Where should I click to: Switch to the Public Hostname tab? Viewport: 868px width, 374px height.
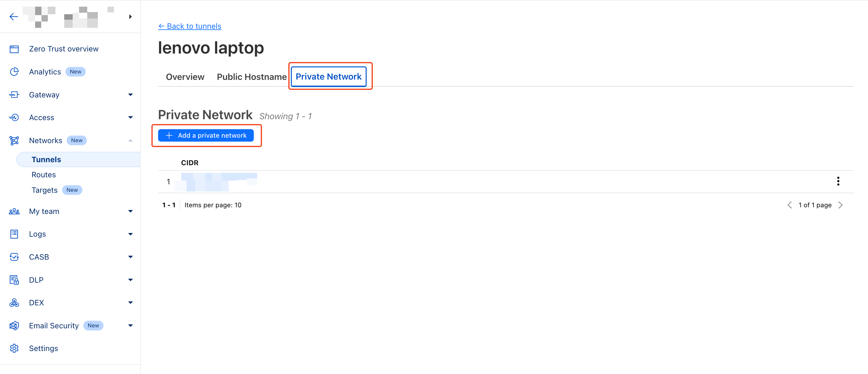(x=252, y=77)
